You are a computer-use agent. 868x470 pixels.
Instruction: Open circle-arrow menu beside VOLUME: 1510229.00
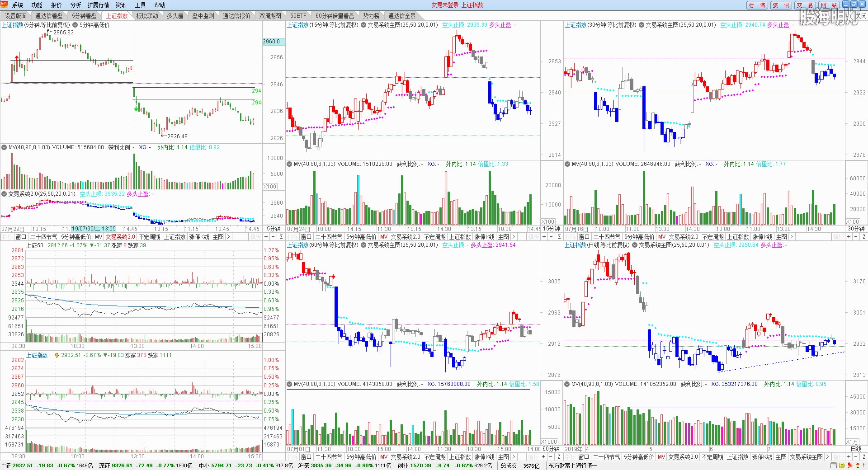pyautogui.click(x=289, y=164)
